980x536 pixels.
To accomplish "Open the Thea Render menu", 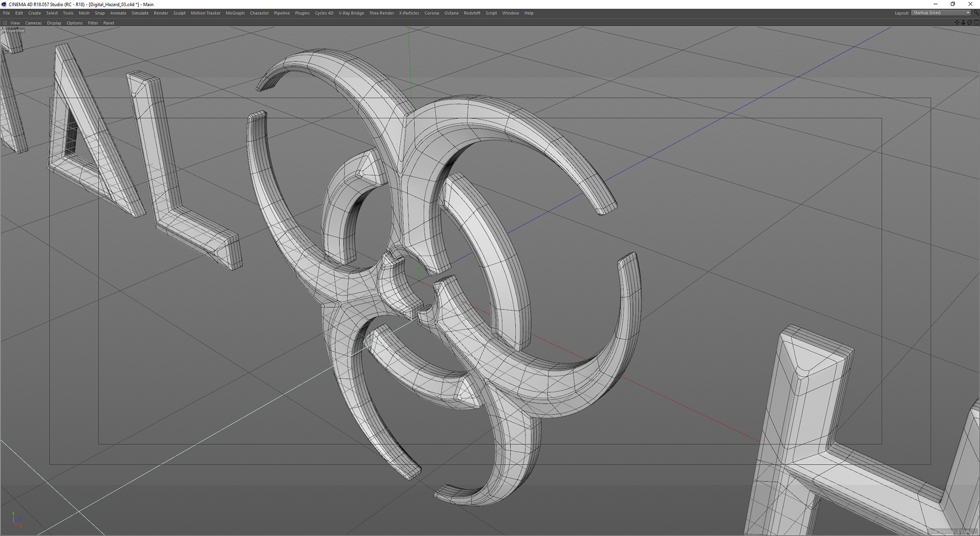I will (381, 13).
